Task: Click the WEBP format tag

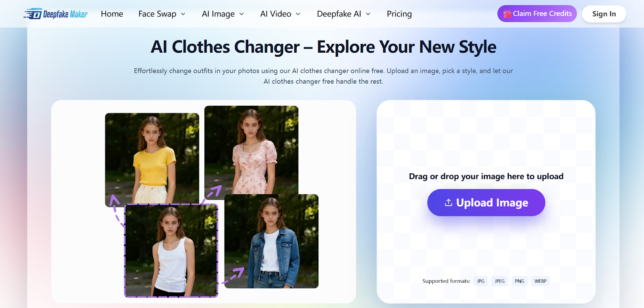Action: 540,281
